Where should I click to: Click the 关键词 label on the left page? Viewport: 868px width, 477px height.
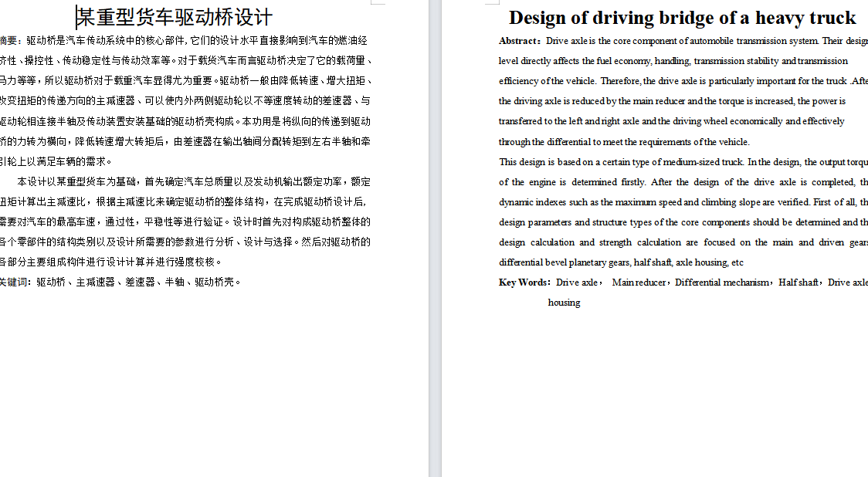tap(12, 282)
